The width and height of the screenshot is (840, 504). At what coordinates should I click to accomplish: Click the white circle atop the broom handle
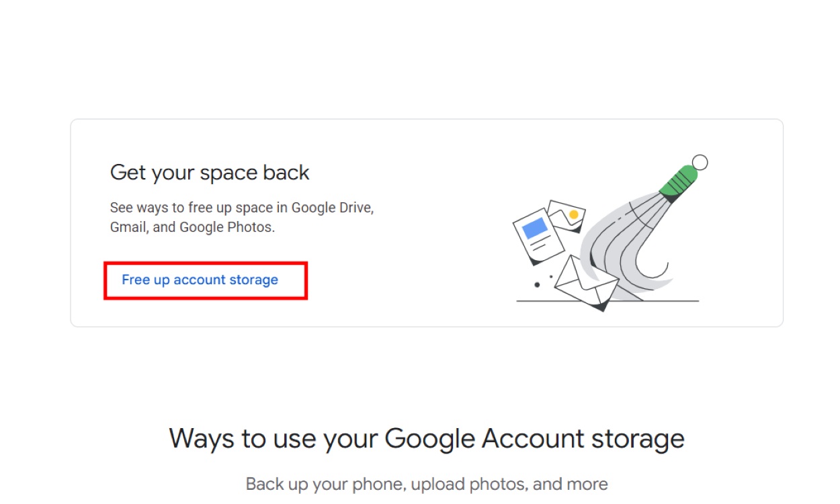click(x=700, y=161)
